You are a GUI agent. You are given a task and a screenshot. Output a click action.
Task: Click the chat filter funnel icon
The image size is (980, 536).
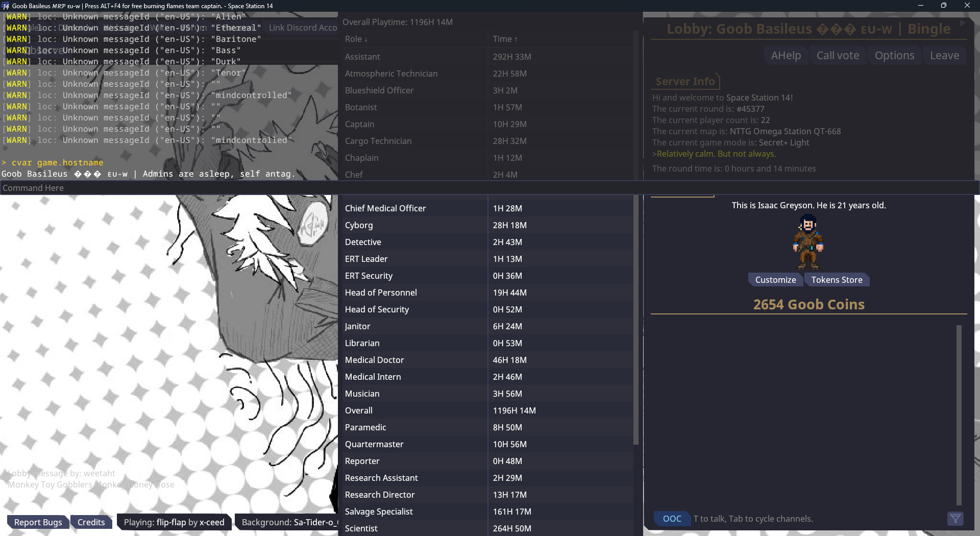[x=955, y=519]
